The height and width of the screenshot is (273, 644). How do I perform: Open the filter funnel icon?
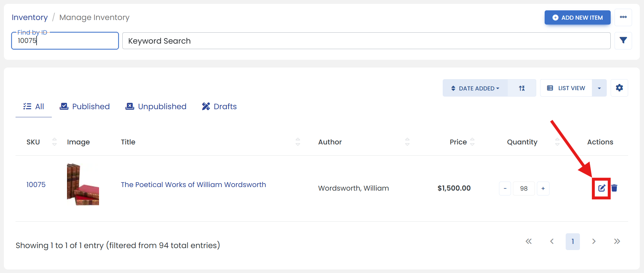coord(623,40)
